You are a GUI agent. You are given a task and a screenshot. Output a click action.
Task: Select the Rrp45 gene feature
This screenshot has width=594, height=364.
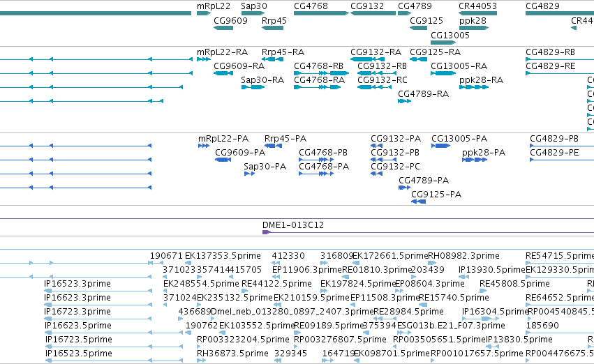272,28
